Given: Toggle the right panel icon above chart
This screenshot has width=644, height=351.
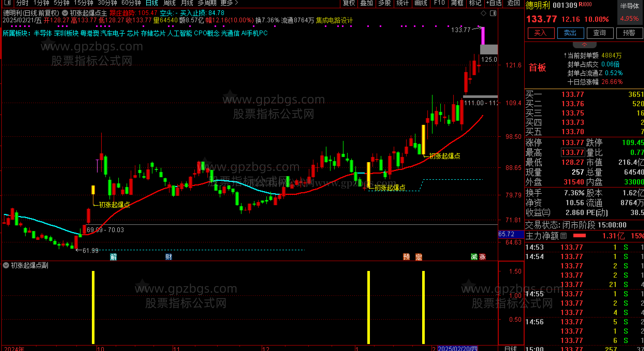Looking at the screenshot, I should point(493,13).
